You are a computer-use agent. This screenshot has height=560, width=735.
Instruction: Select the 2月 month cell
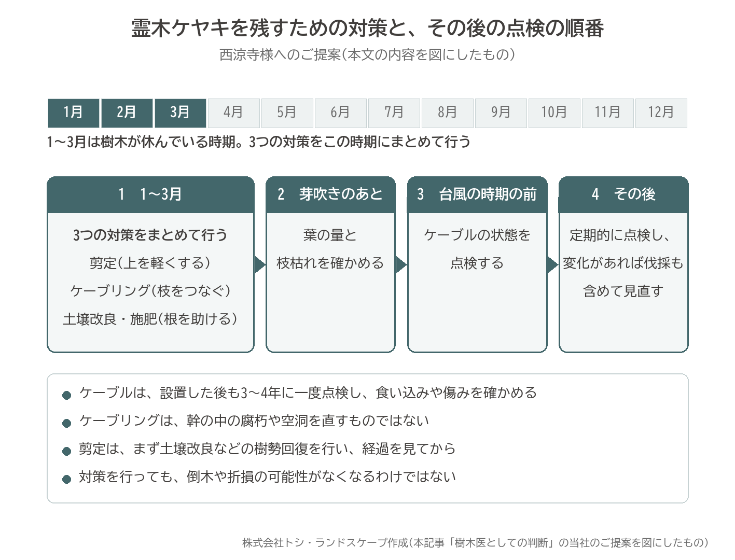[127, 113]
